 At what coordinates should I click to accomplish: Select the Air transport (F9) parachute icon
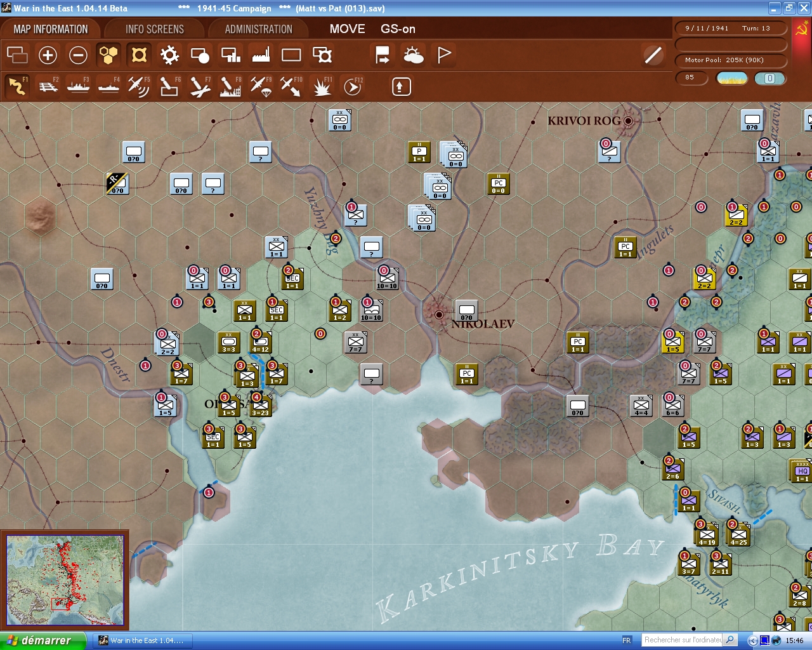260,86
